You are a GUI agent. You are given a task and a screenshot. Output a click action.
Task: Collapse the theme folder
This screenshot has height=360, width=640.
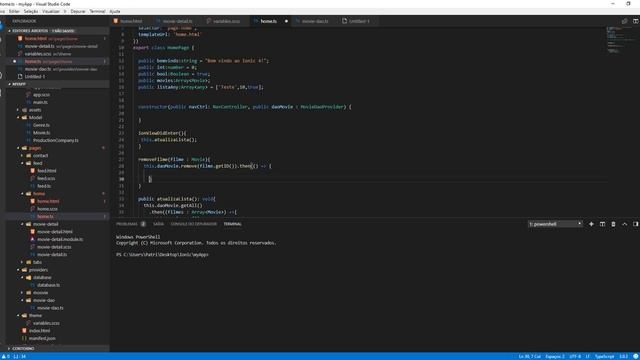click(18, 316)
